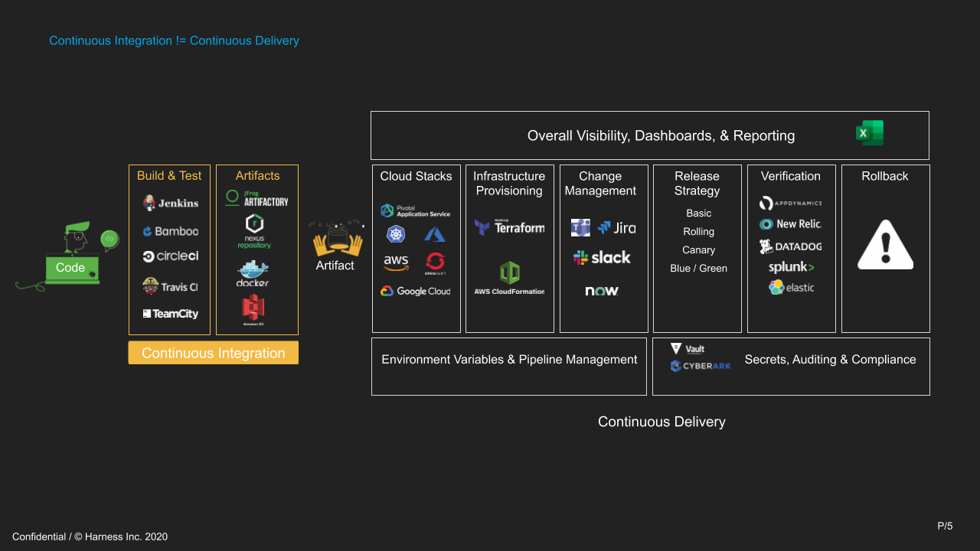The height and width of the screenshot is (551, 980).
Task: Click the 'Basic' release strategy text
Action: click(x=698, y=214)
